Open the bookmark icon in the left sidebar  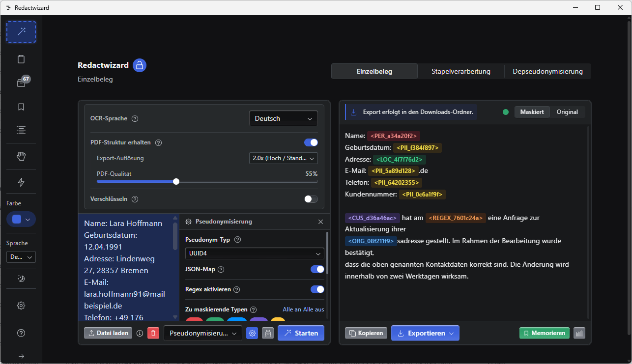(x=21, y=107)
